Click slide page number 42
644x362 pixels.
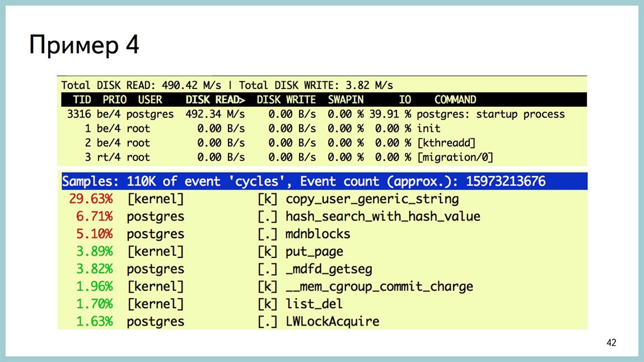click(611, 343)
